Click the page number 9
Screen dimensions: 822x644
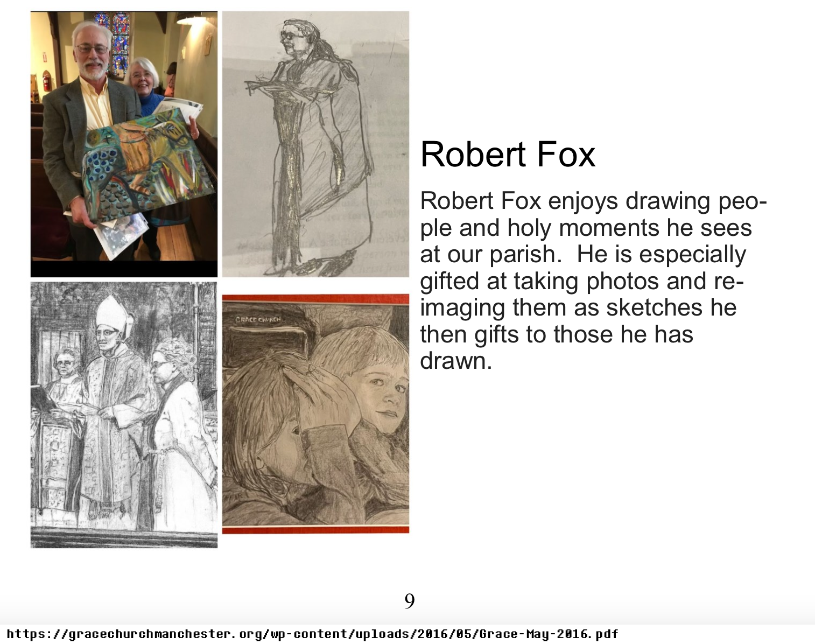tap(410, 600)
